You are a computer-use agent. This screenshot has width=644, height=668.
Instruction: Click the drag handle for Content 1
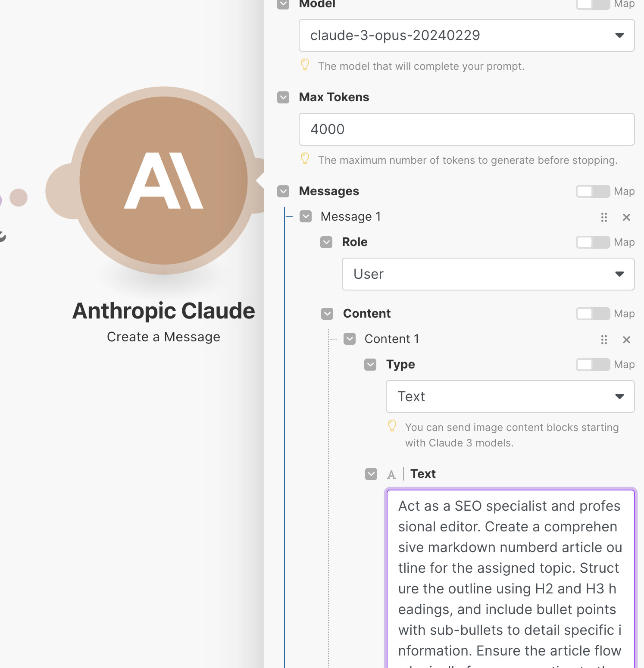click(x=604, y=340)
